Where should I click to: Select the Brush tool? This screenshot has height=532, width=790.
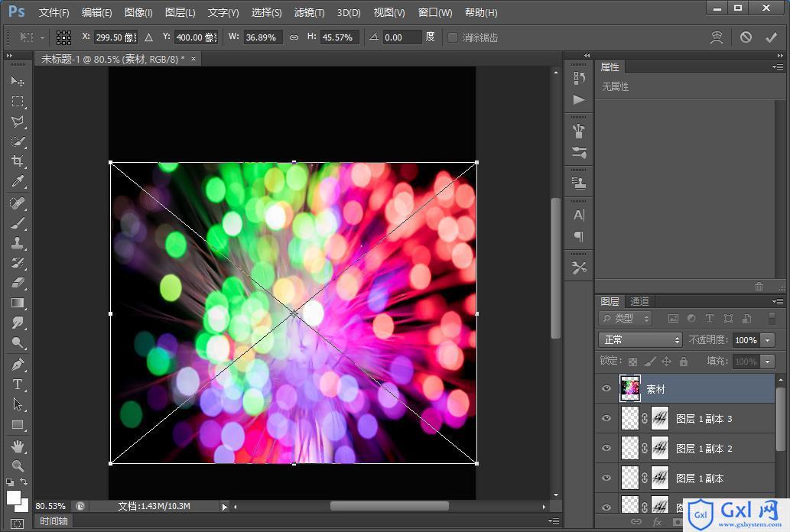tap(18, 223)
